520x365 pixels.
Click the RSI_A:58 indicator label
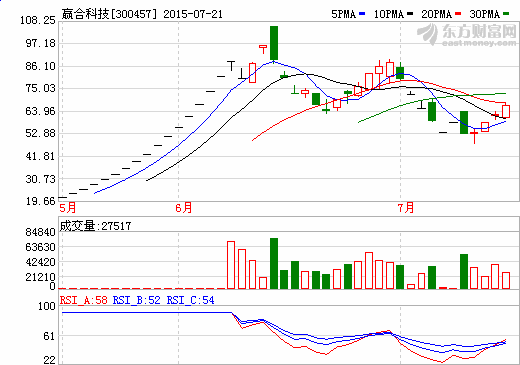point(84,300)
